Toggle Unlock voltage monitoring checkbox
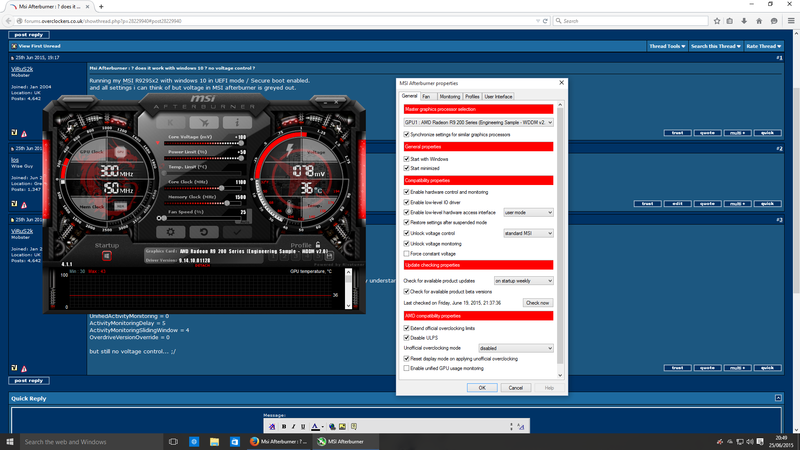Image resolution: width=800 pixels, height=450 pixels. click(x=407, y=244)
